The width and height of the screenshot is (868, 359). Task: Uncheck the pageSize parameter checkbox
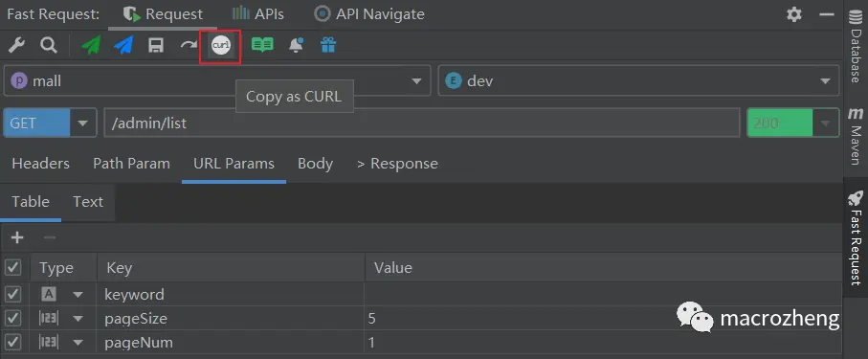coord(12,319)
